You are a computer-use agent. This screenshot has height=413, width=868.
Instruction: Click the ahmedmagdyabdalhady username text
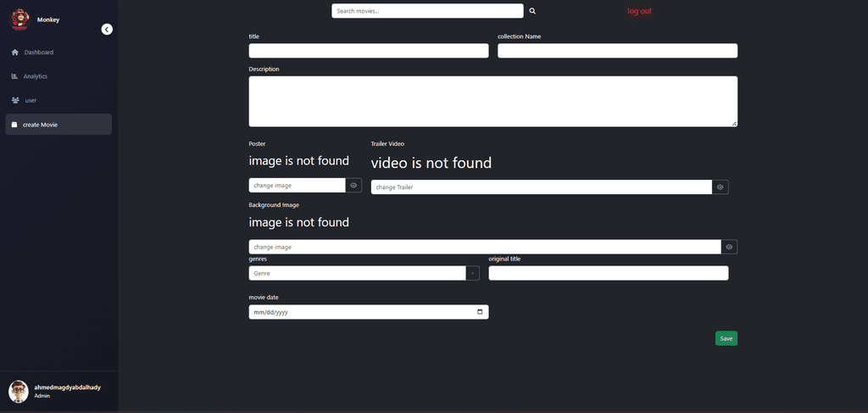point(68,388)
